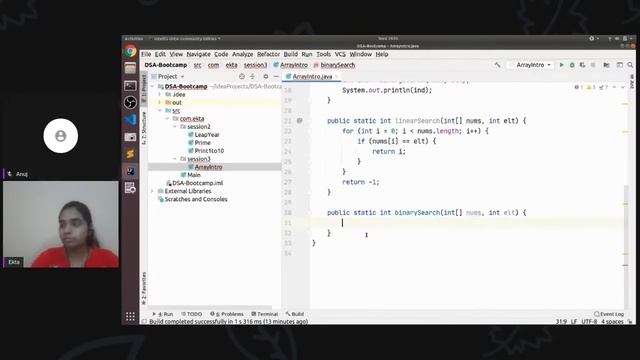The image size is (640, 360).
Task: Collapse the session2 package
Action: pos(175,127)
